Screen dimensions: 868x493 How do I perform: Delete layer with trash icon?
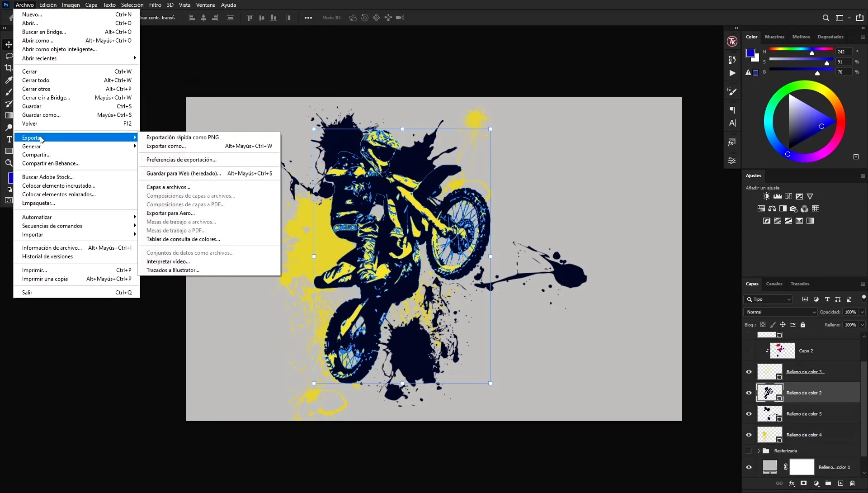[x=852, y=483]
